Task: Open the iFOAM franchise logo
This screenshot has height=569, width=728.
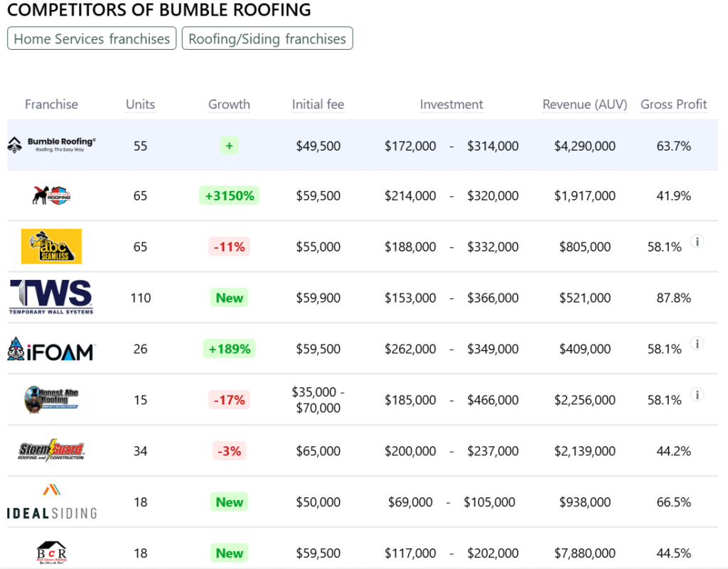Action: point(51,349)
